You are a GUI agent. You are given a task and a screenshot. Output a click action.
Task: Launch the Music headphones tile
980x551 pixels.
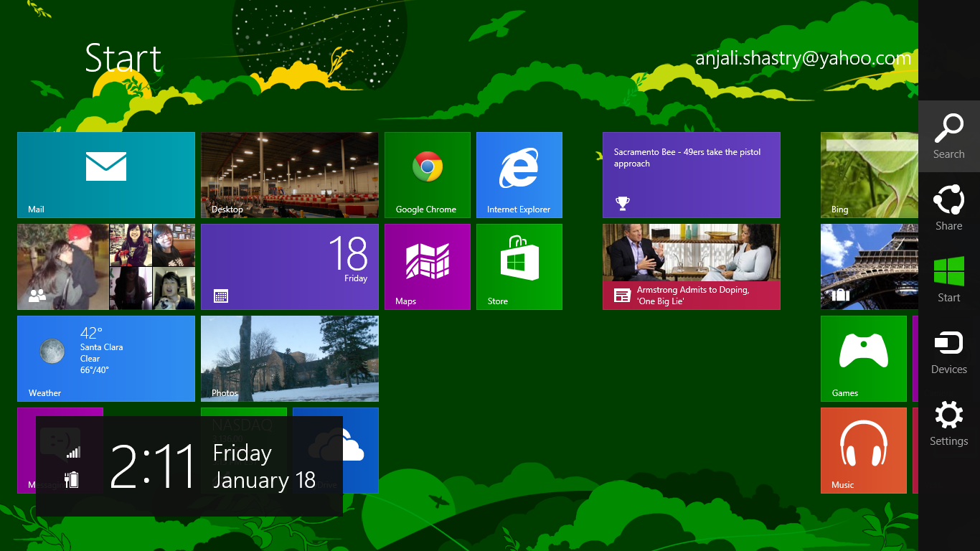point(863,450)
